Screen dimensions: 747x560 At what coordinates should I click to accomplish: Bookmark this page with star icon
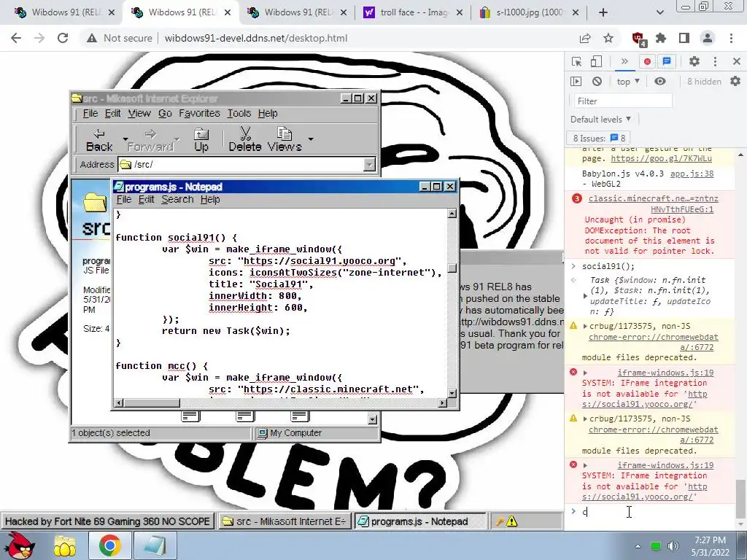coord(608,38)
